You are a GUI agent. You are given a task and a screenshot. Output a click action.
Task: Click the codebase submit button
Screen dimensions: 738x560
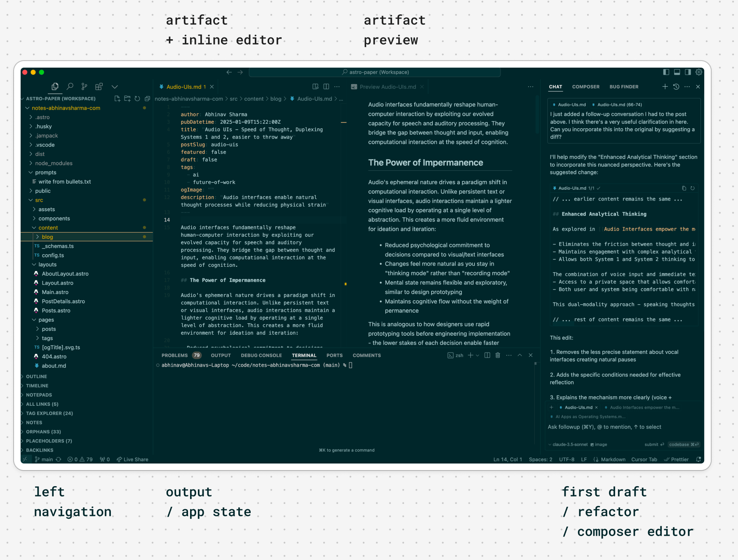coord(684,445)
